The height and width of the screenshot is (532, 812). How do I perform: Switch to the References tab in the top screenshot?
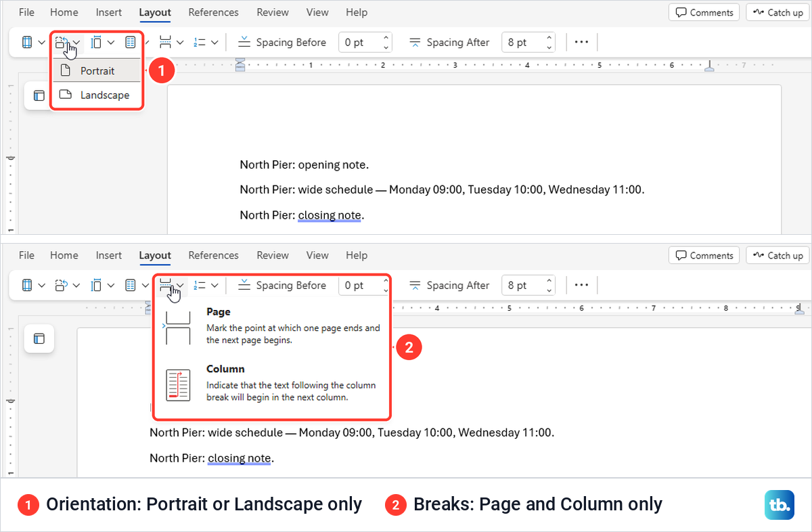[x=214, y=12]
